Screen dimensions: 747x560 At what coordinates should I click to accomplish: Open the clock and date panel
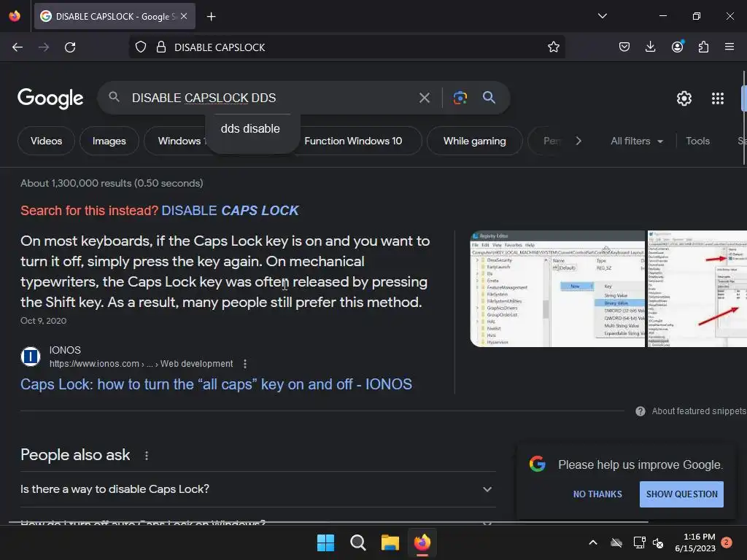tap(695, 542)
